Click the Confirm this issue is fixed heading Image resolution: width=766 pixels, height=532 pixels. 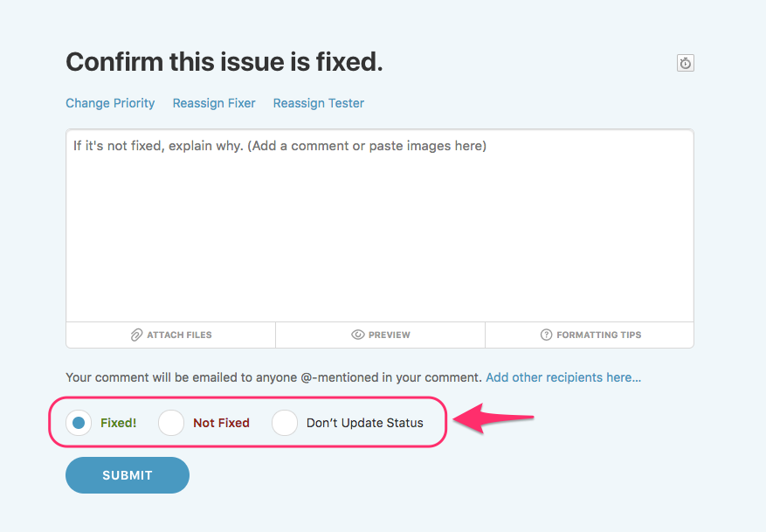point(224,62)
